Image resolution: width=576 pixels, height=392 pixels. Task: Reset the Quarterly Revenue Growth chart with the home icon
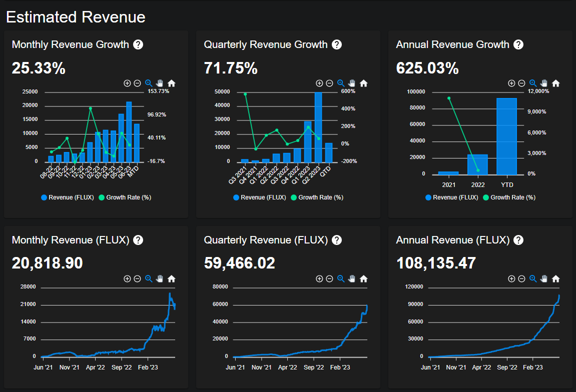coord(364,83)
